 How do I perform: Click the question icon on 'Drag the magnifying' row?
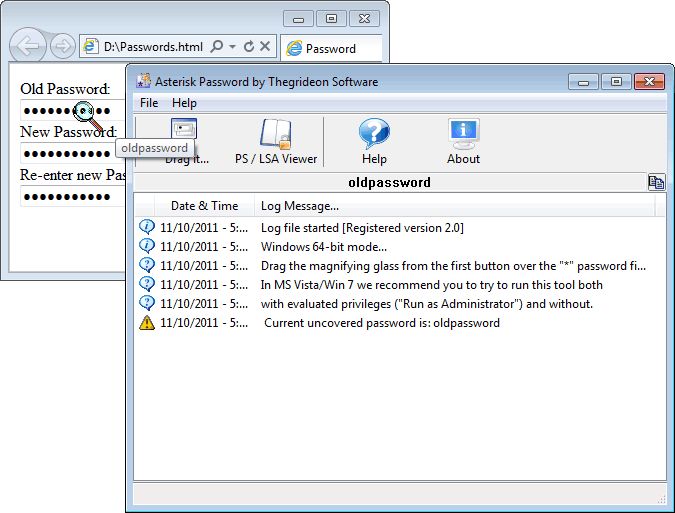(147, 265)
